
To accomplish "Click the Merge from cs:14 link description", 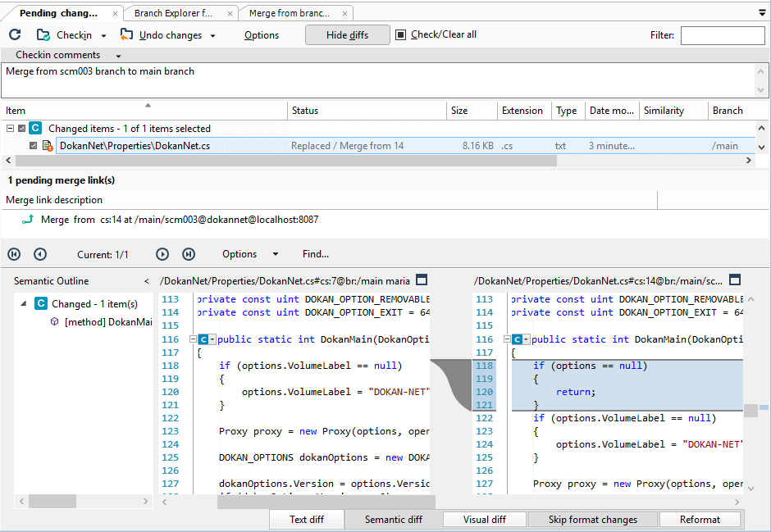I will click(x=180, y=219).
